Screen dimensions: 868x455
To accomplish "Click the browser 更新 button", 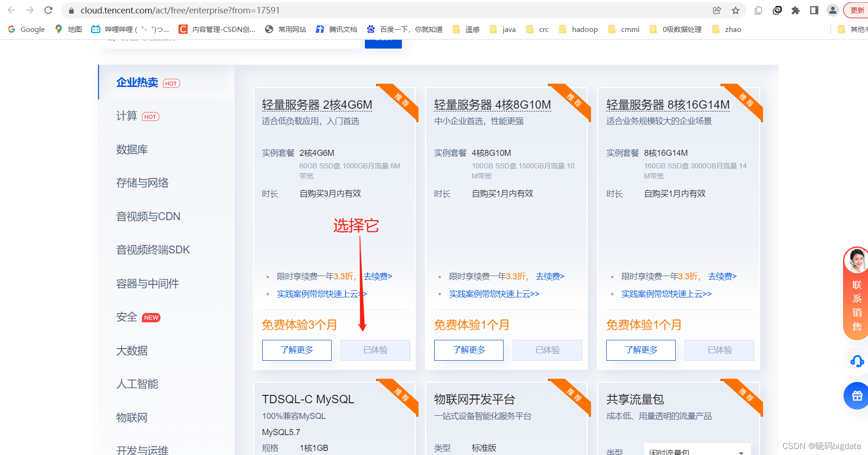I will [856, 10].
